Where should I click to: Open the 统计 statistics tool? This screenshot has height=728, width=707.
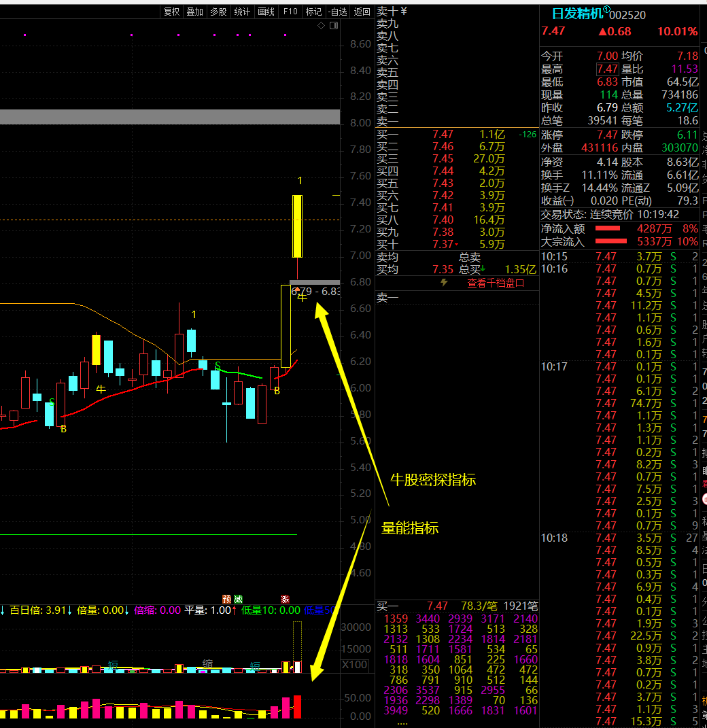click(242, 12)
